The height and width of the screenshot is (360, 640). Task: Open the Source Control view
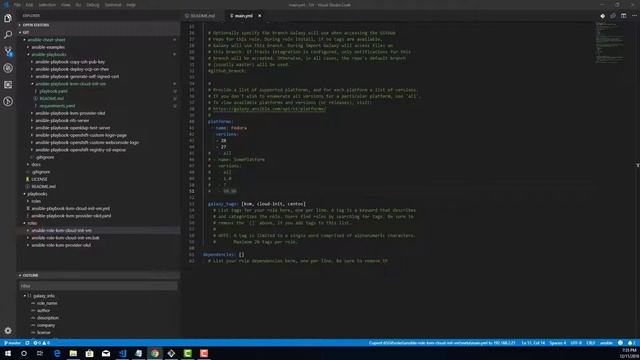coord(8,51)
